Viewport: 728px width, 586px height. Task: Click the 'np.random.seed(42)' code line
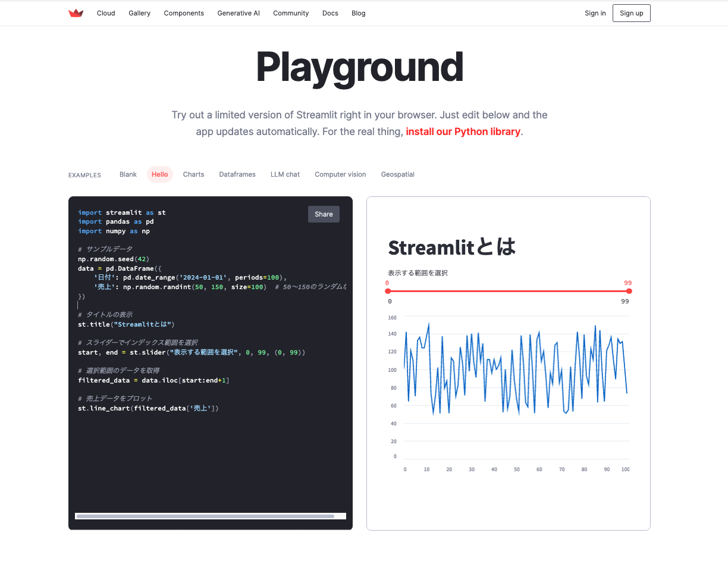[x=114, y=259]
